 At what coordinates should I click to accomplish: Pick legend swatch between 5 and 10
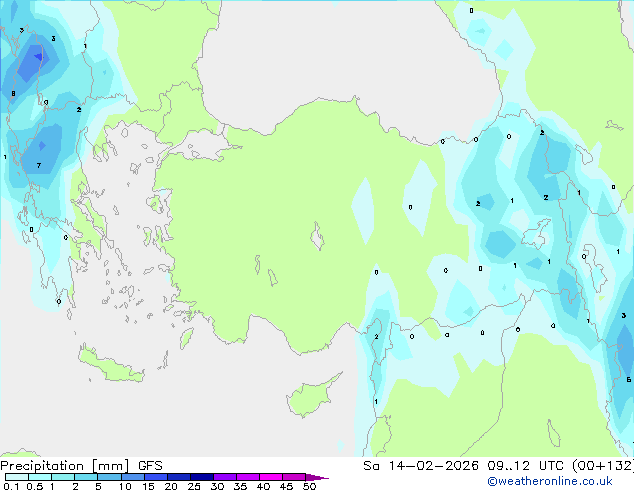coord(109,477)
